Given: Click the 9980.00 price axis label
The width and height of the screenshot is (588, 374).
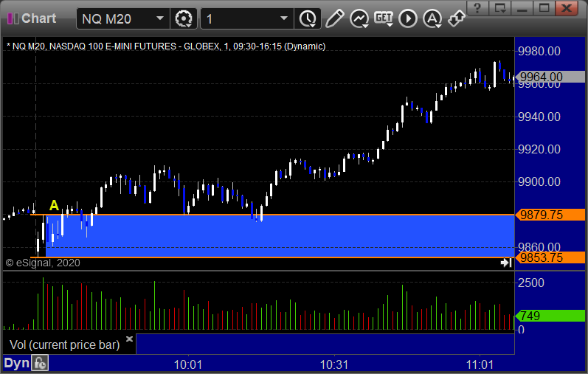Looking at the screenshot, I should pyautogui.click(x=539, y=51).
